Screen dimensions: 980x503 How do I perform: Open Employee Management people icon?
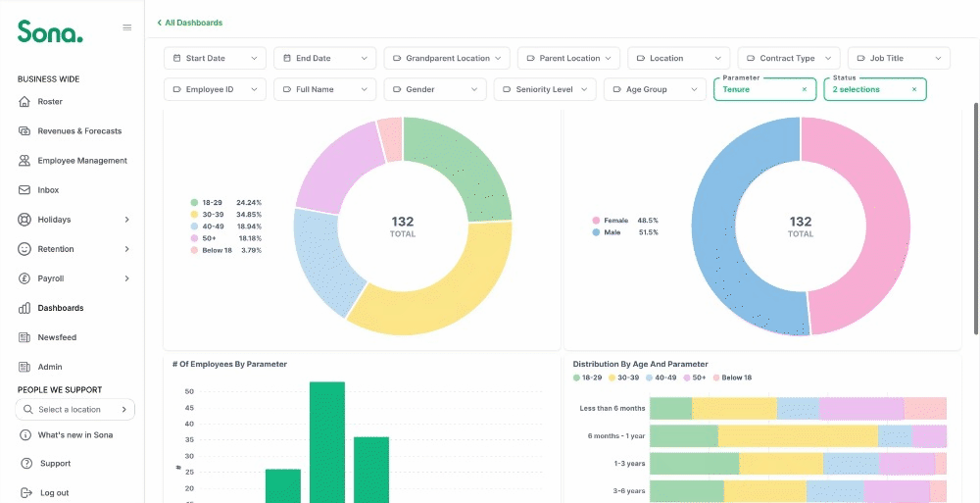pyautogui.click(x=24, y=160)
